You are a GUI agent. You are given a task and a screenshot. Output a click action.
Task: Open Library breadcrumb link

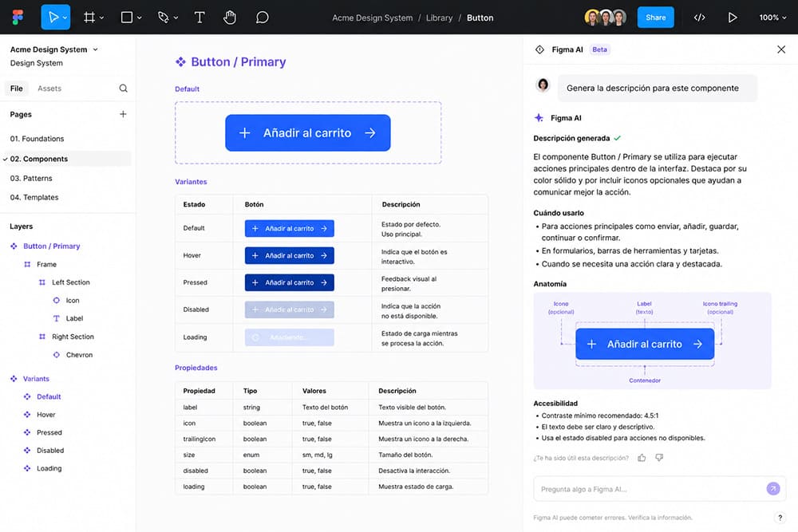[x=439, y=18]
